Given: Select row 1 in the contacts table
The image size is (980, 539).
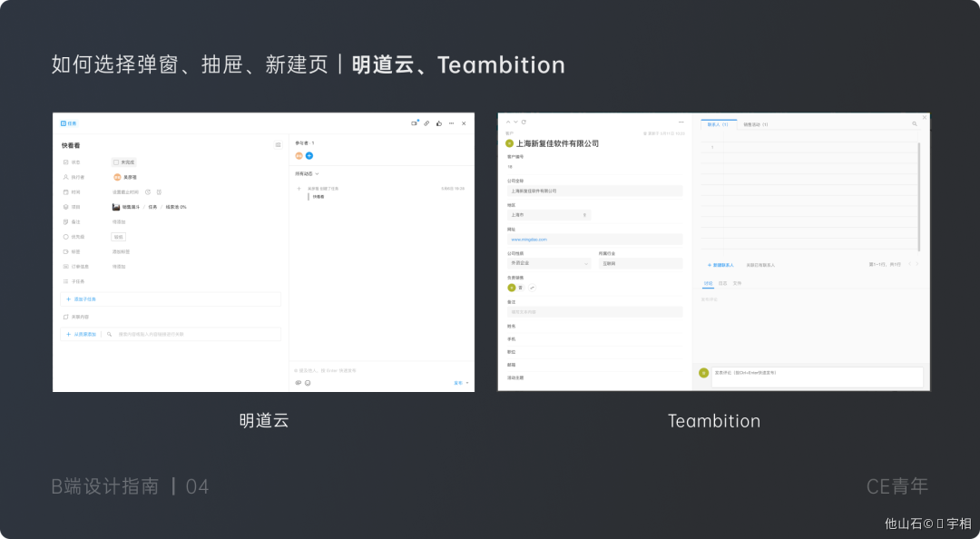Looking at the screenshot, I should pos(712,148).
